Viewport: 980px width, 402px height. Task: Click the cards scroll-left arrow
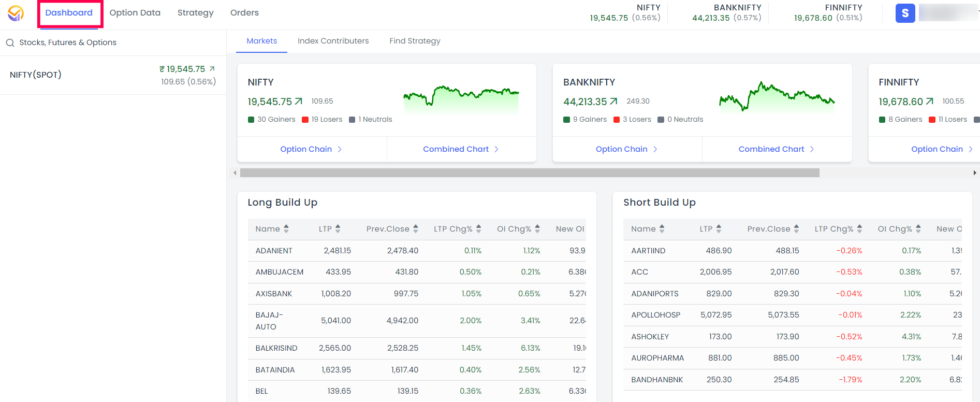(235, 173)
